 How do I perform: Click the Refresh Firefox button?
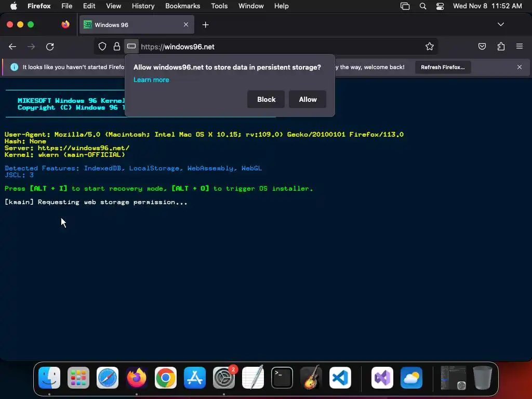click(x=443, y=67)
